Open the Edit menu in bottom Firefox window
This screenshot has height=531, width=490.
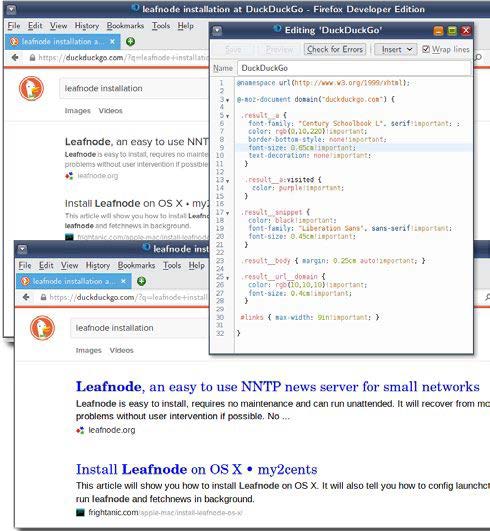point(46,266)
